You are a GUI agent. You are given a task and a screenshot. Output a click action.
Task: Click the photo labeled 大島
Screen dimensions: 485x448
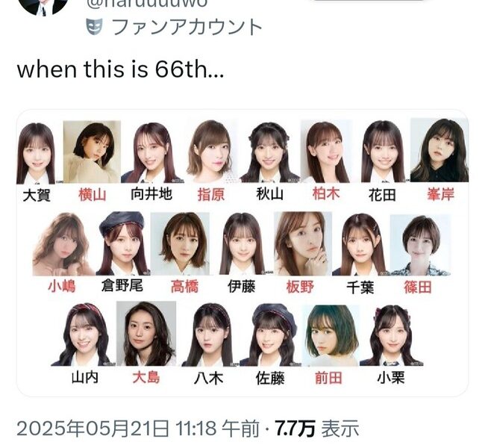pyautogui.click(x=146, y=334)
